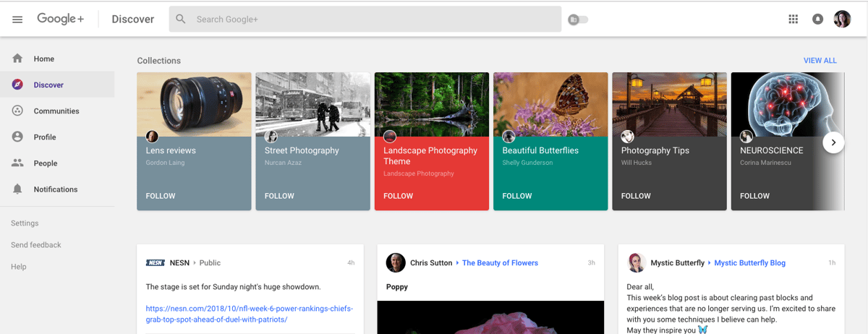Open the brain scan thumbnail

pyautogui.click(x=788, y=104)
